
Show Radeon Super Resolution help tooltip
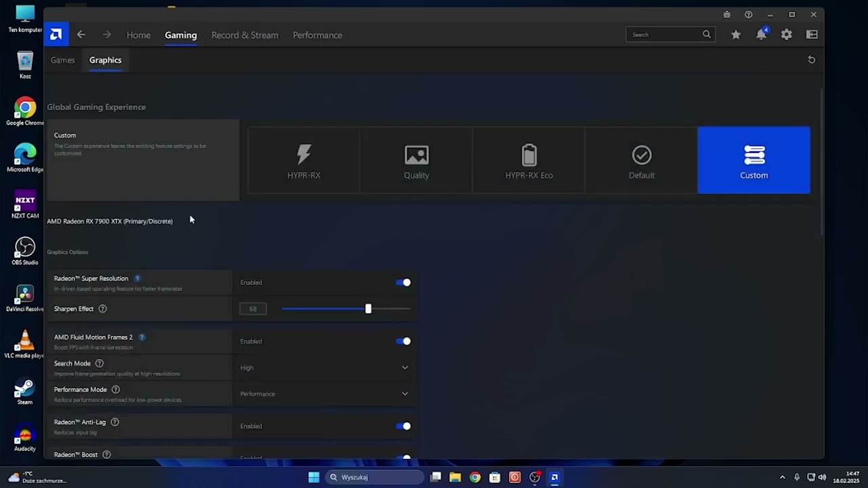pos(137,279)
